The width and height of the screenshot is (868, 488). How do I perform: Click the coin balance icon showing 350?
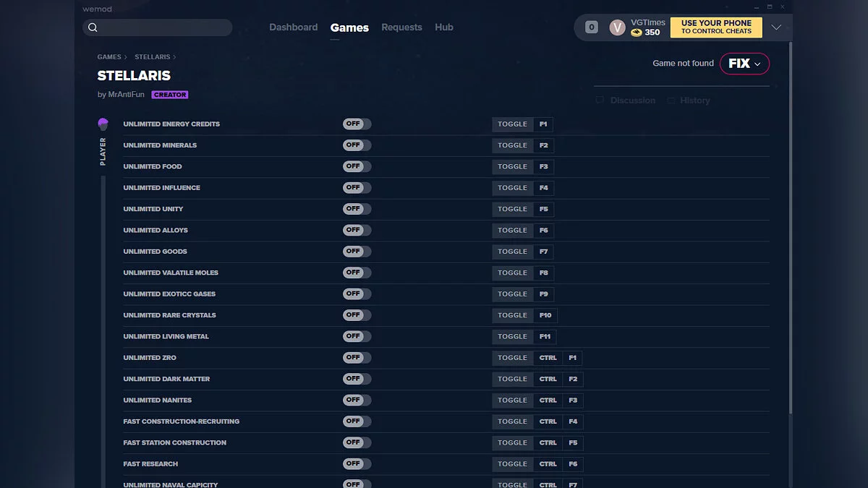pyautogui.click(x=637, y=33)
